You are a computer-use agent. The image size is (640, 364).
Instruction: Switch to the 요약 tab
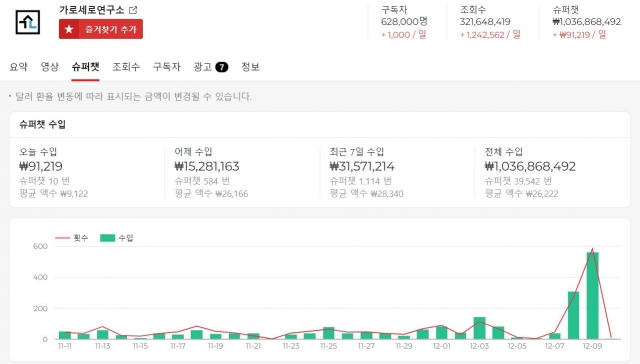pyautogui.click(x=18, y=67)
